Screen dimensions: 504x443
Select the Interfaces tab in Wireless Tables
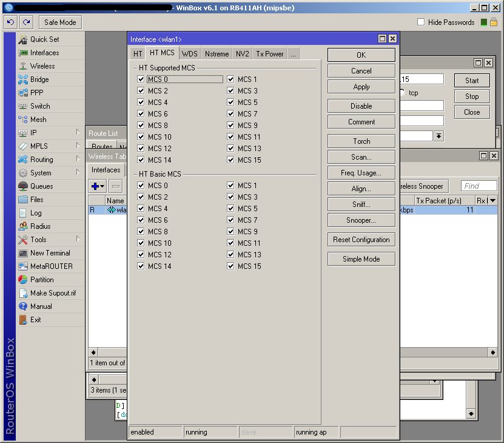pyautogui.click(x=106, y=170)
